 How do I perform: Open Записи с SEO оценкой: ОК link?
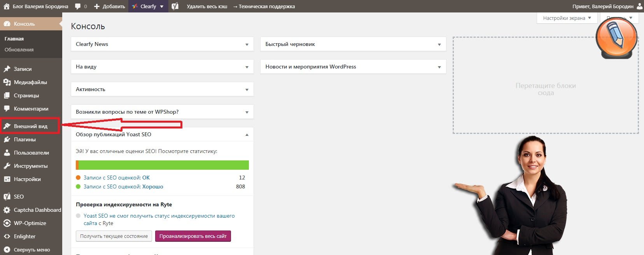click(117, 178)
